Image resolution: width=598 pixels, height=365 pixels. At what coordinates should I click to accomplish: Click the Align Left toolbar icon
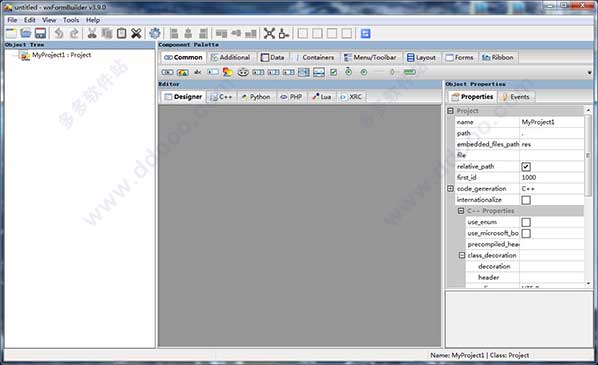click(x=174, y=33)
